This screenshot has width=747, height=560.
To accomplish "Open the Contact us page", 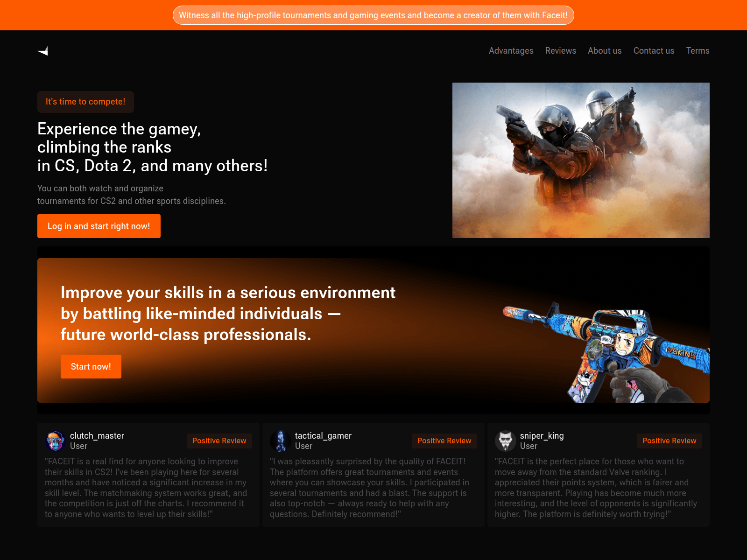I will coord(654,51).
